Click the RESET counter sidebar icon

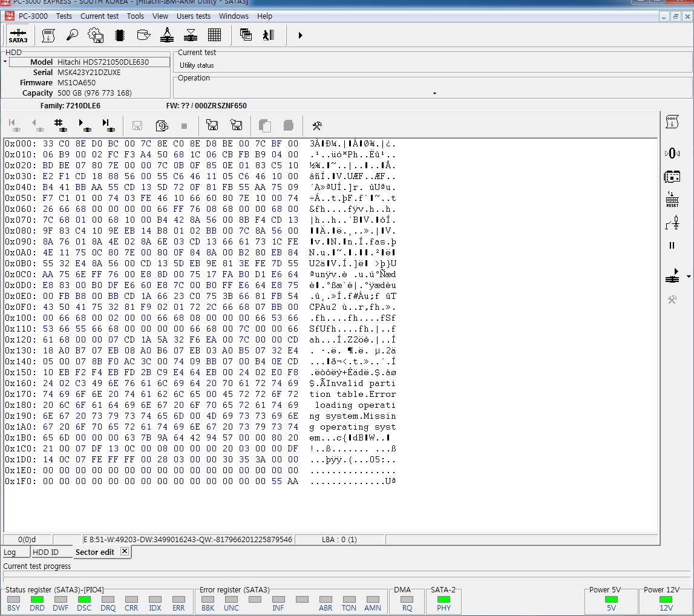click(672, 200)
